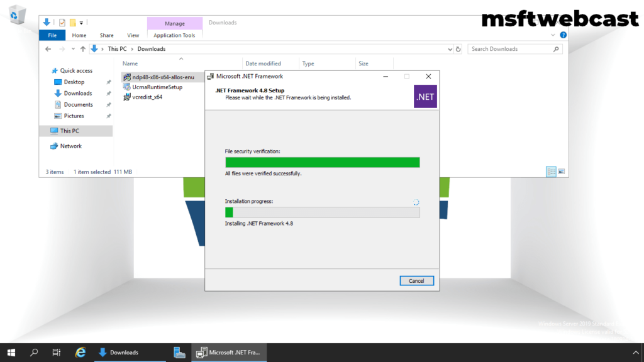Switch to Microsoft .NET Framework taskbar button
The image size is (644, 362).
229,353
